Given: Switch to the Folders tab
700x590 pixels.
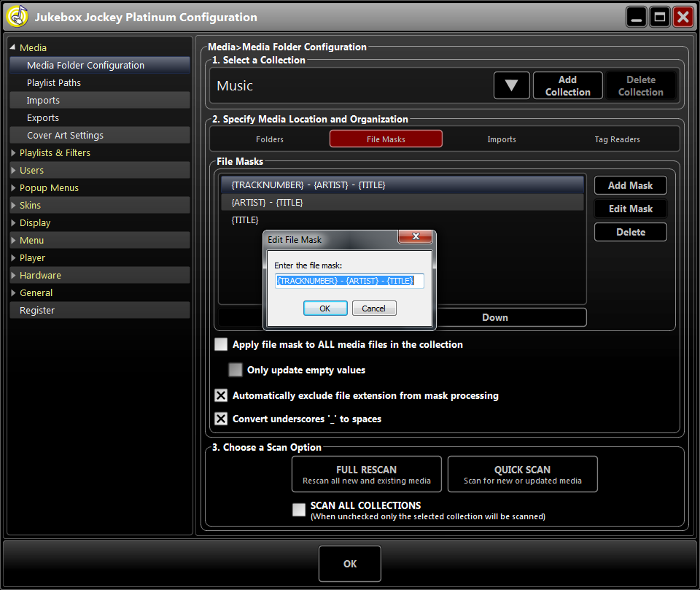Looking at the screenshot, I should coord(269,139).
